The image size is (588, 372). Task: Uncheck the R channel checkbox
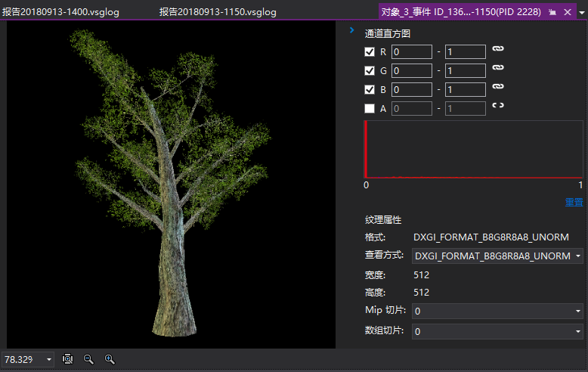coord(370,51)
